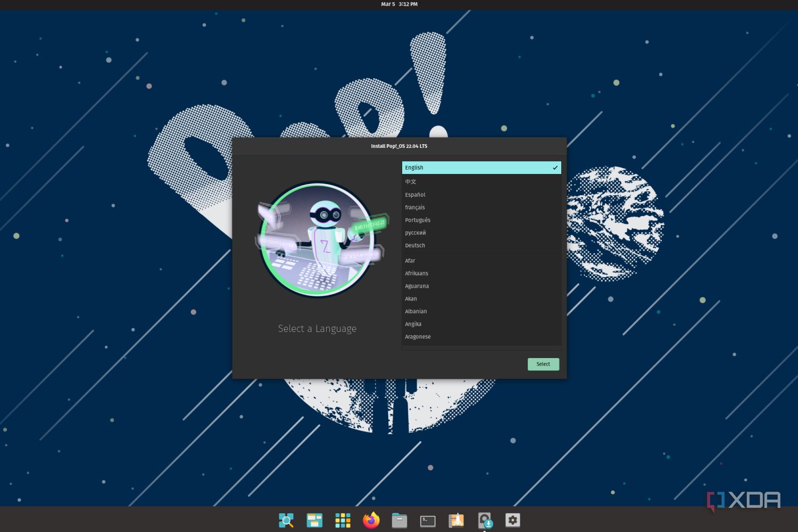The height and width of the screenshot is (532, 798).
Task: Open the clock in the top bar
Action: [x=399, y=4]
